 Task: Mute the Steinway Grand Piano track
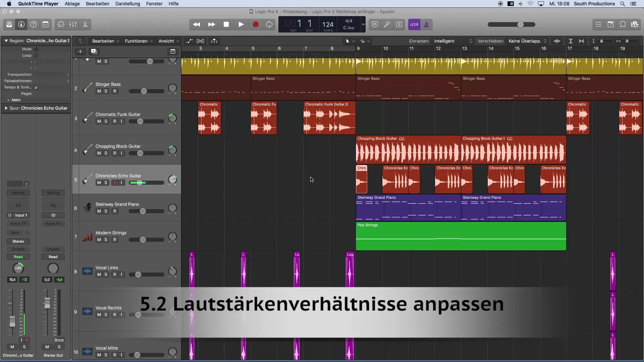tap(99, 211)
